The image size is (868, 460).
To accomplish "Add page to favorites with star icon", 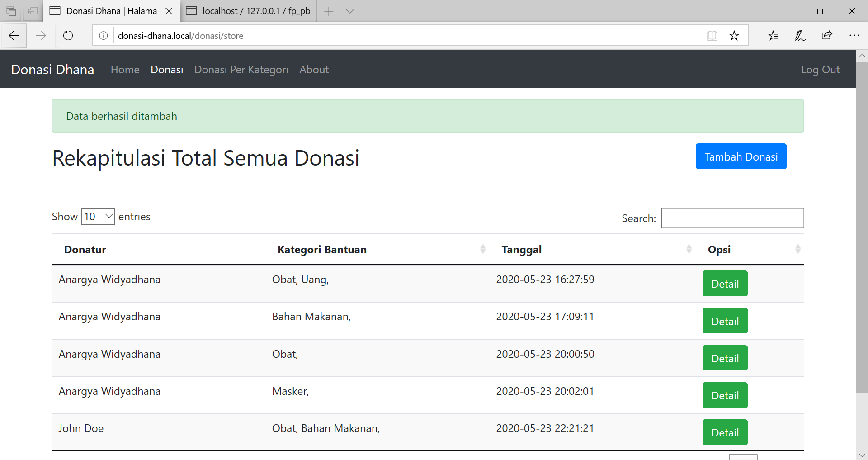I will [x=734, y=36].
